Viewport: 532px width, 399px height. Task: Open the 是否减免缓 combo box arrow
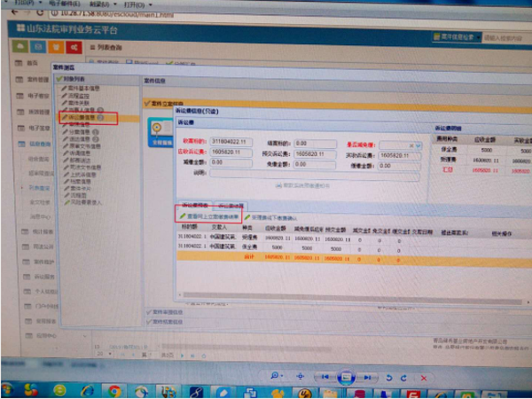(418, 146)
